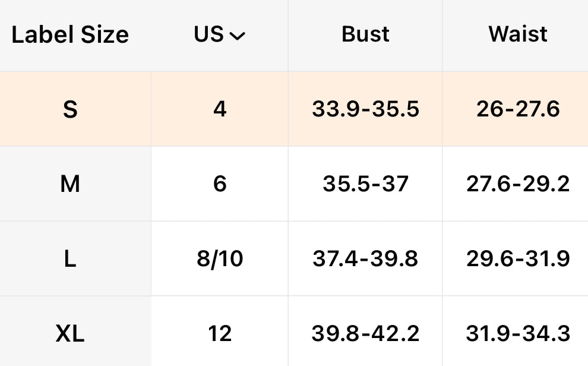Click US size 4 cell

coord(220,110)
